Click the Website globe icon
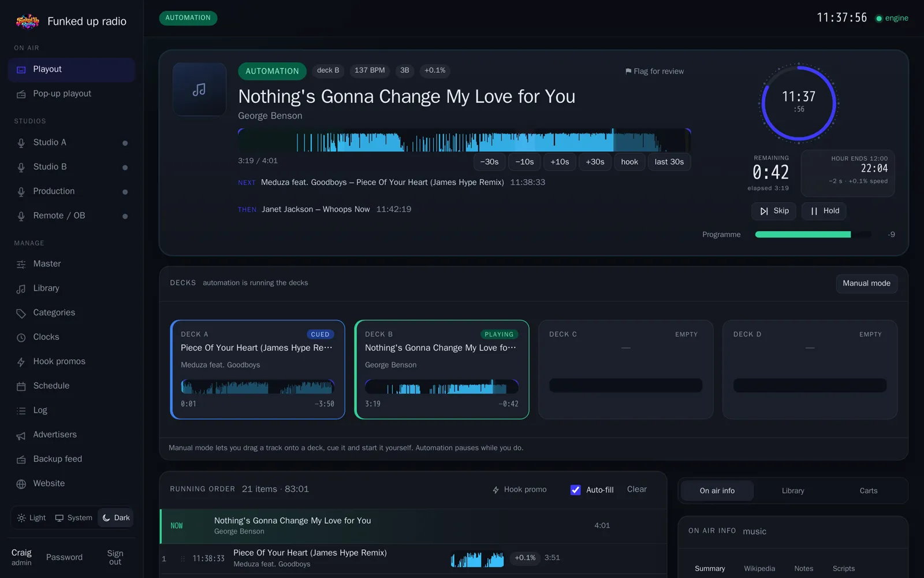 (x=21, y=484)
